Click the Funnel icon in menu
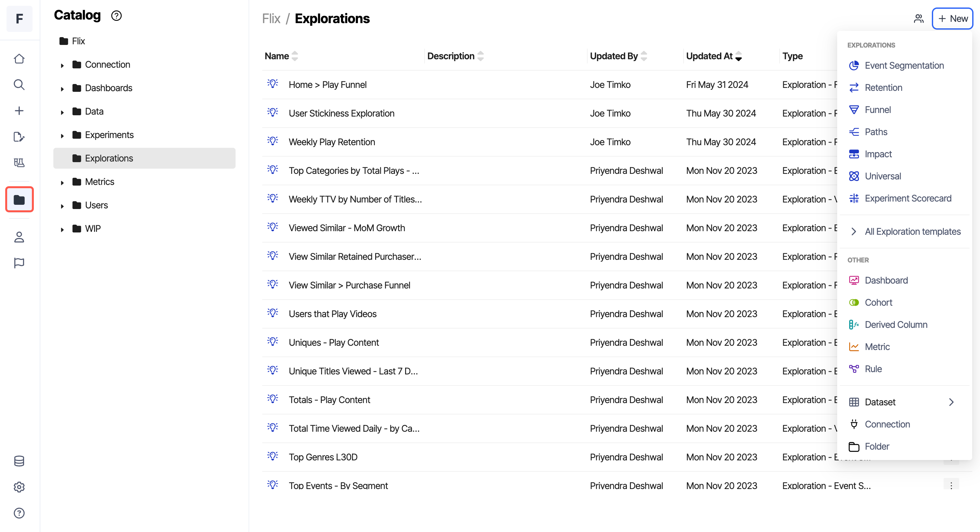 tap(854, 110)
